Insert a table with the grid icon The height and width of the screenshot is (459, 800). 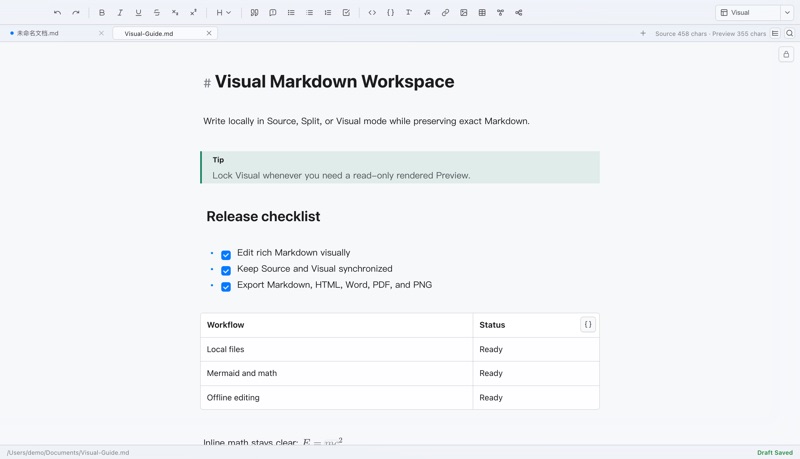point(482,13)
